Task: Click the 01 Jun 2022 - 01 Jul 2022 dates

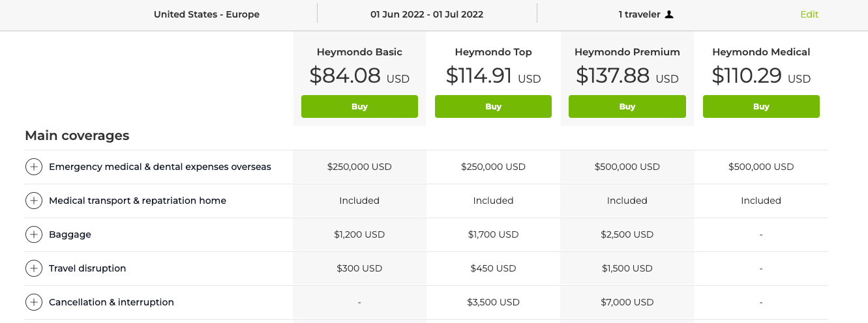Action: tap(427, 14)
